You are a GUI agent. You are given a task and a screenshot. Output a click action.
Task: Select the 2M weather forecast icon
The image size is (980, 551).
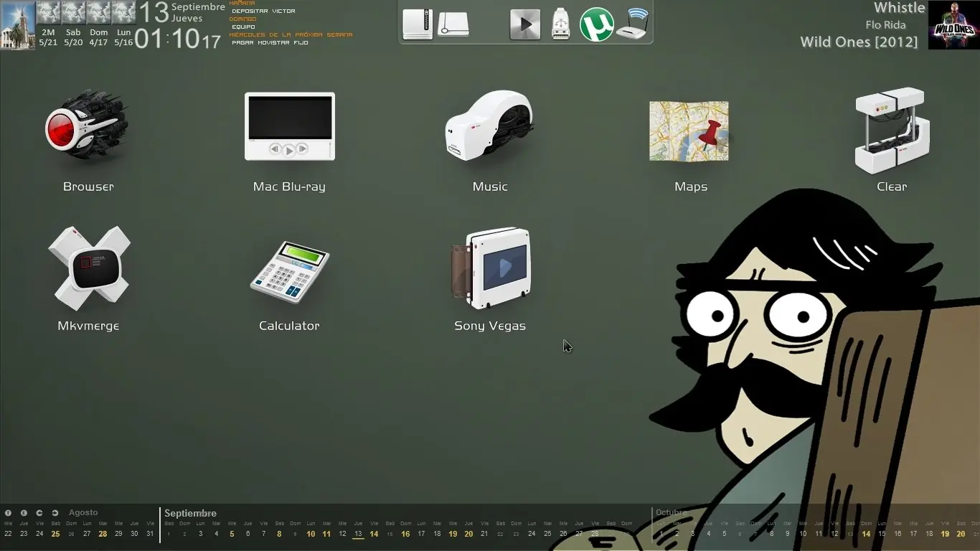pyautogui.click(x=48, y=13)
